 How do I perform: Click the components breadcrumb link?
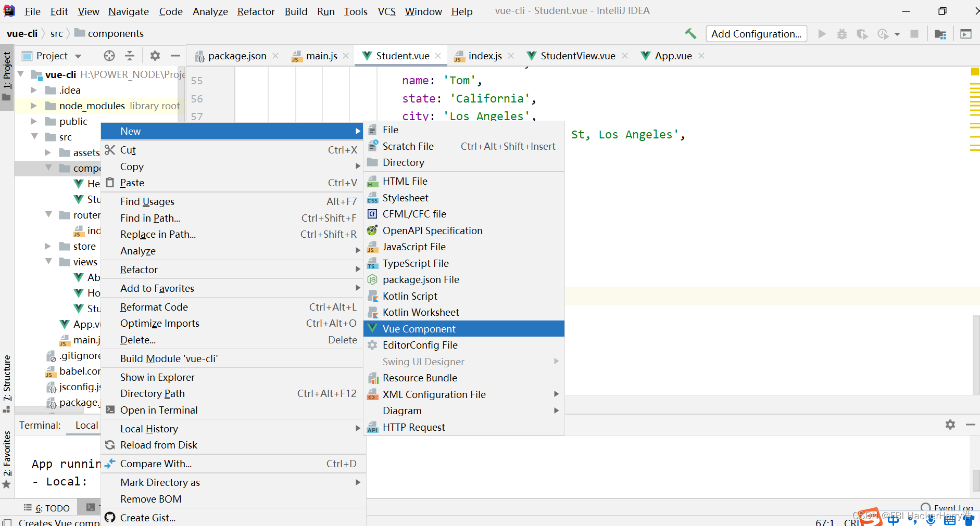tap(114, 33)
